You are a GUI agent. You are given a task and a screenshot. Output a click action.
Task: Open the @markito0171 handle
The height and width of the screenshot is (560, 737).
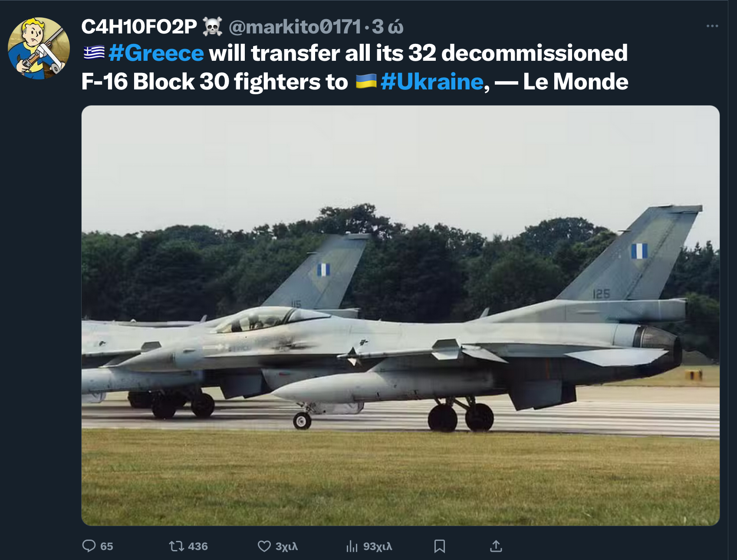(x=295, y=26)
